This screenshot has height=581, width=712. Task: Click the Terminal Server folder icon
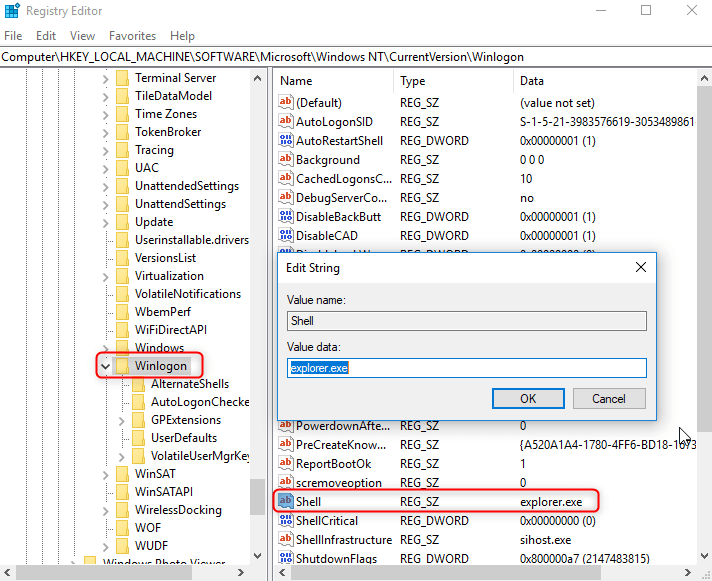point(123,78)
